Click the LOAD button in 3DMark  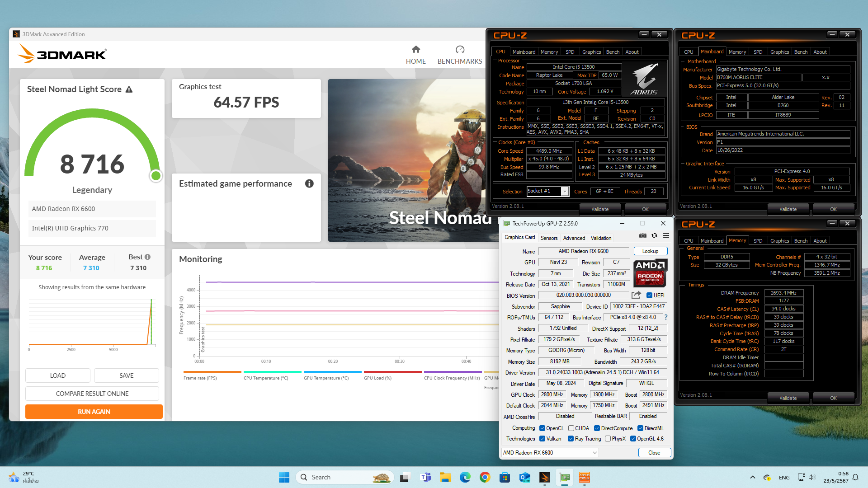(57, 375)
